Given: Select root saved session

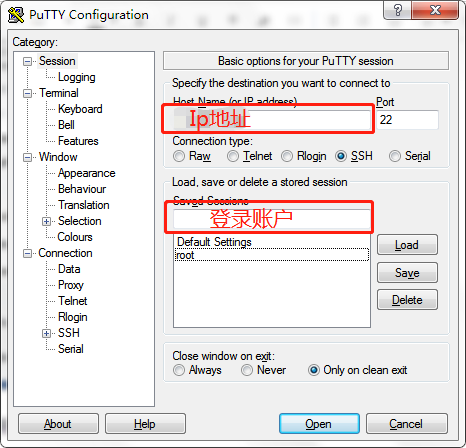Looking at the screenshot, I should (272, 255).
